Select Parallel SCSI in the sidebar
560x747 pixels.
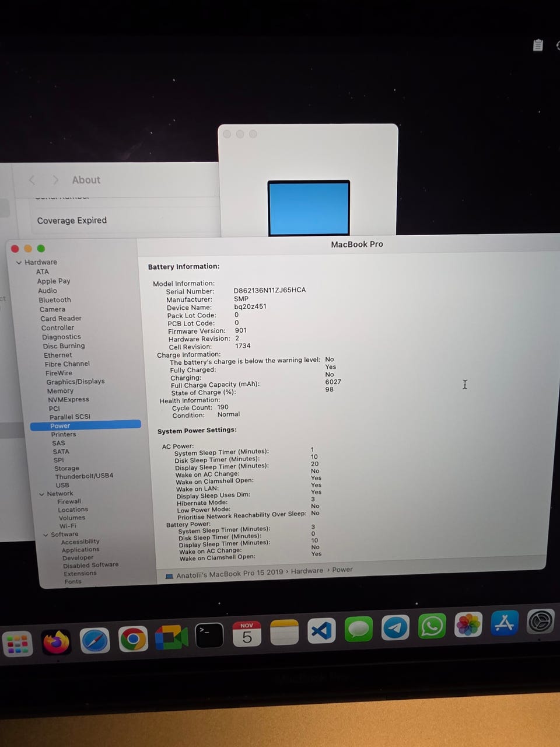[70, 417]
